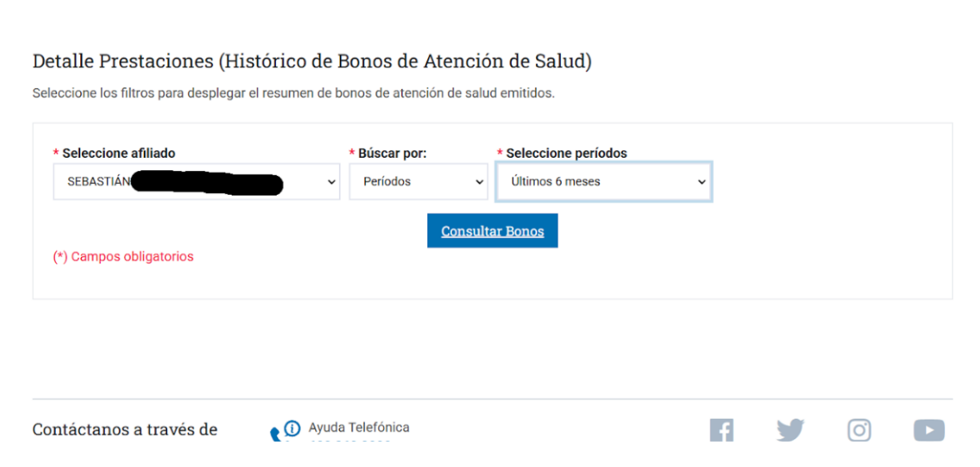
Task: Click the blue phone icon
Action: coord(276,433)
